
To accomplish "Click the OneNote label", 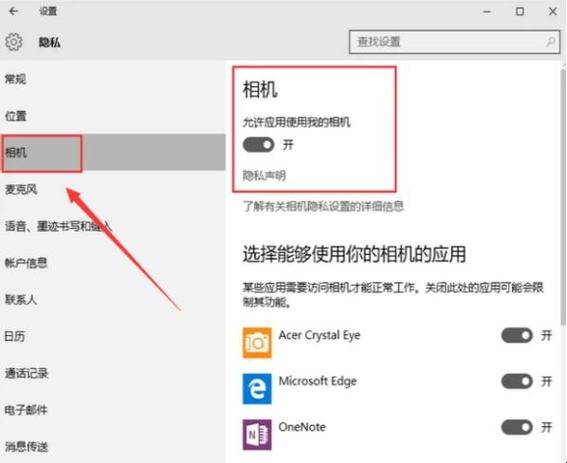I will [x=302, y=427].
